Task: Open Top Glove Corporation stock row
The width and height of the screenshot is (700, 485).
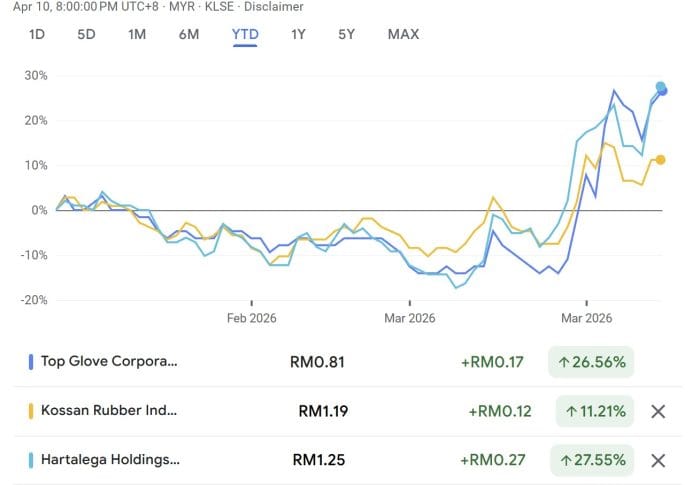Action: click(x=109, y=362)
